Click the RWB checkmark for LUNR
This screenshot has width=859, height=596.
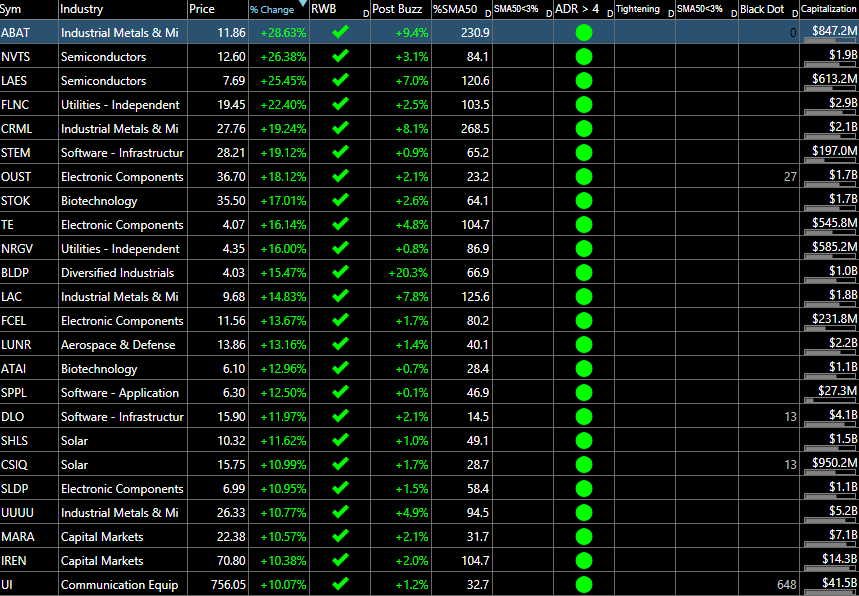pyautogui.click(x=340, y=344)
